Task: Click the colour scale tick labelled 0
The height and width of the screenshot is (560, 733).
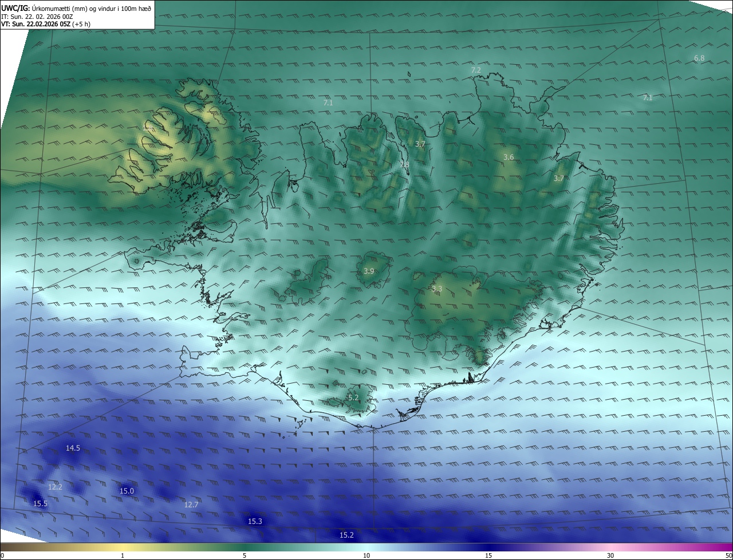Action: (2, 555)
